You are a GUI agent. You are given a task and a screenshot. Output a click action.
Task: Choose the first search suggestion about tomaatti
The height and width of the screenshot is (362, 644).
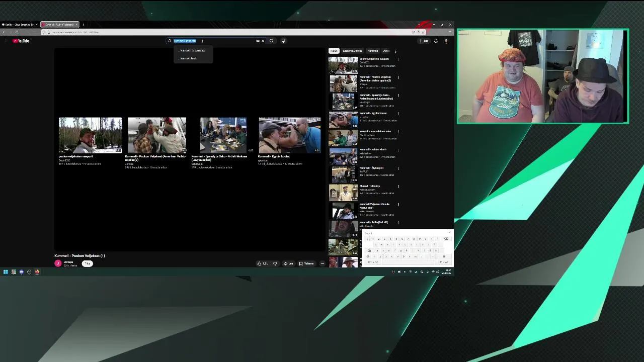193,50
